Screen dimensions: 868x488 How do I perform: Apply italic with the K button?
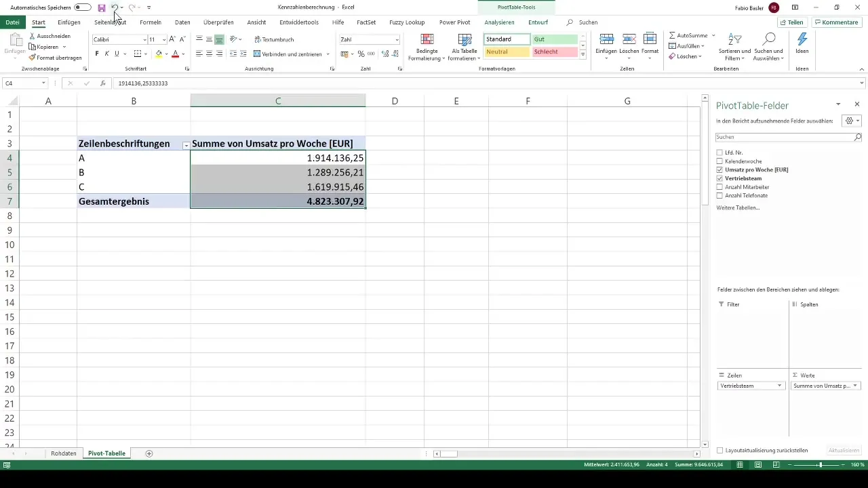click(106, 54)
